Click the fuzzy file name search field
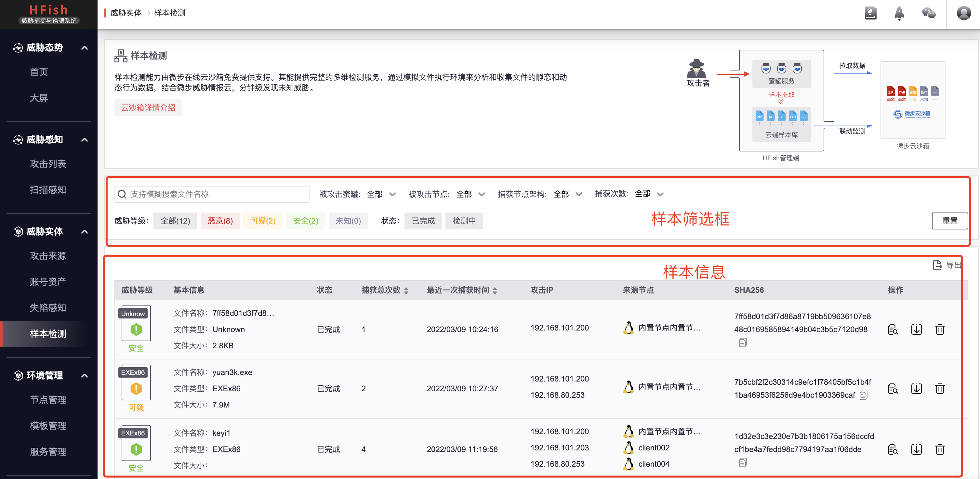This screenshot has width=980, height=479. (217, 194)
